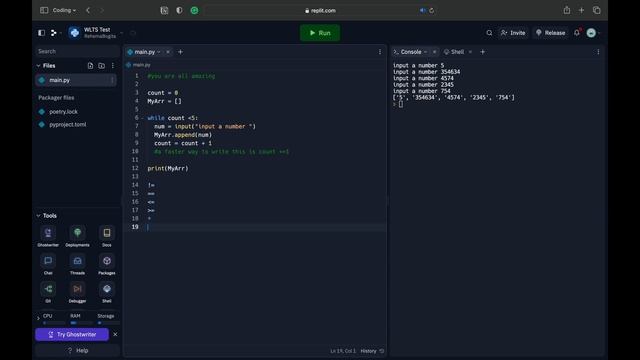Image resolution: width=640 pixels, height=360 pixels.
Task: Switch to the main.py editor tab
Action: click(145, 52)
